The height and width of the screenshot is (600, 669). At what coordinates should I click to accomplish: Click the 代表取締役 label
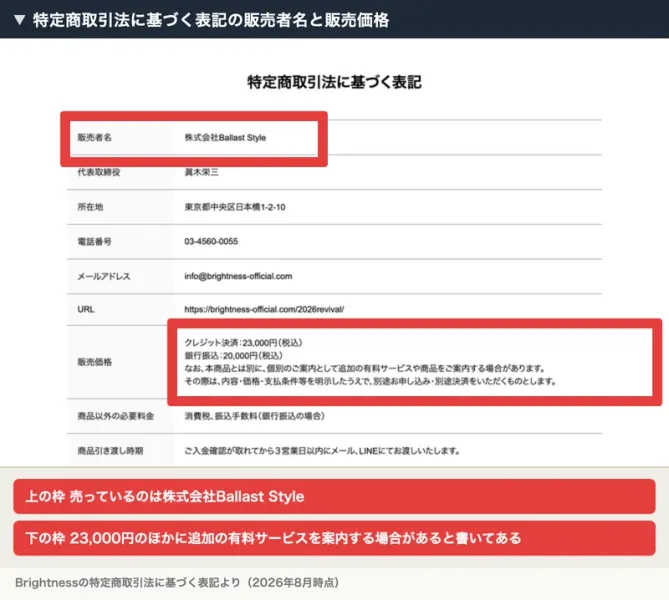click(99, 172)
